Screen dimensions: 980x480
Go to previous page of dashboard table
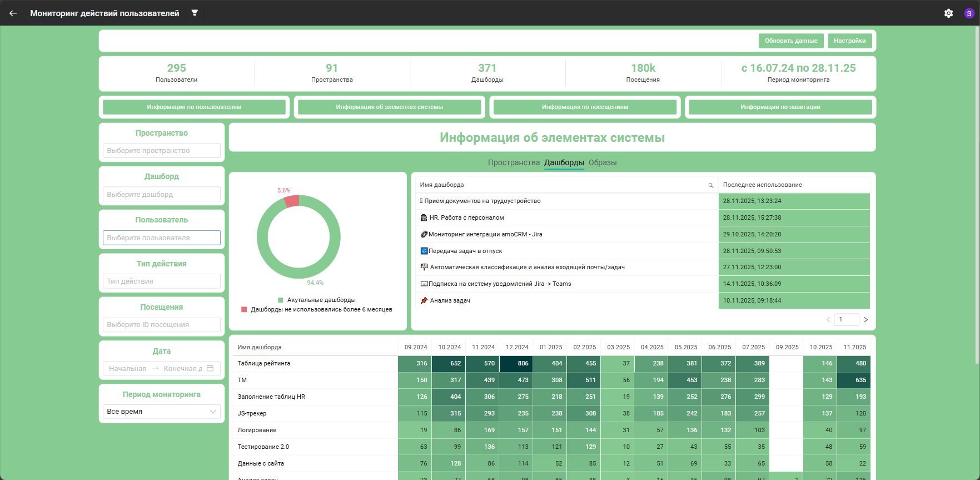(x=828, y=319)
